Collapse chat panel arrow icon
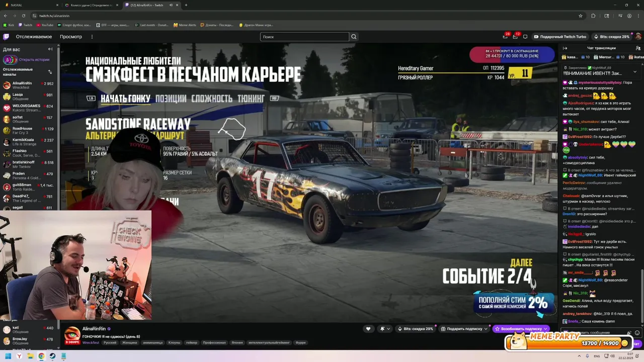644x362 pixels. coord(565,48)
